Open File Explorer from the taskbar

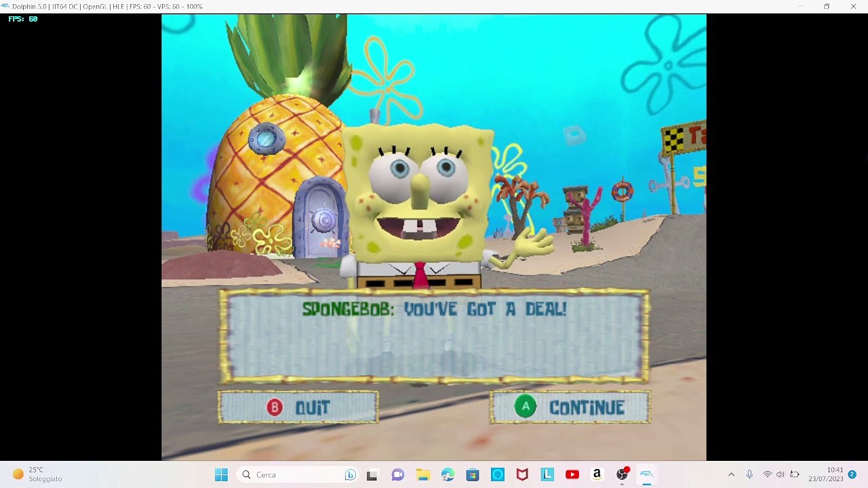422,474
